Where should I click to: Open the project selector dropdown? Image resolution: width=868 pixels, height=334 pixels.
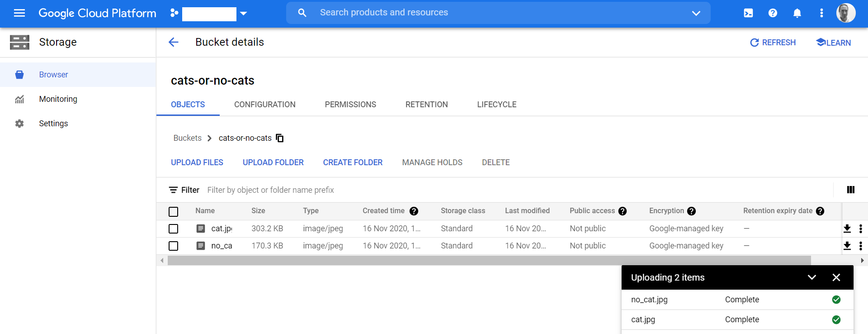pyautogui.click(x=243, y=14)
